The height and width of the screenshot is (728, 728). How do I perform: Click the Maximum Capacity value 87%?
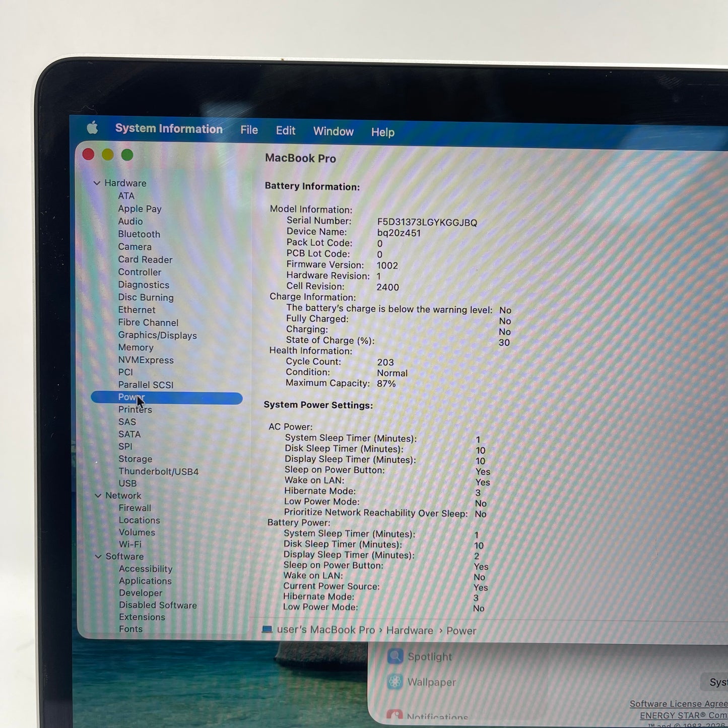[x=386, y=383]
